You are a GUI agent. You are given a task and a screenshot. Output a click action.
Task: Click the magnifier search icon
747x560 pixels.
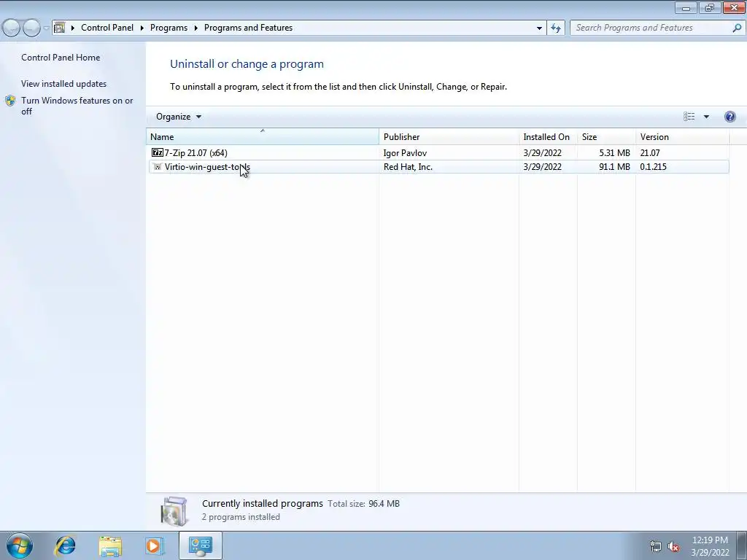point(737,28)
